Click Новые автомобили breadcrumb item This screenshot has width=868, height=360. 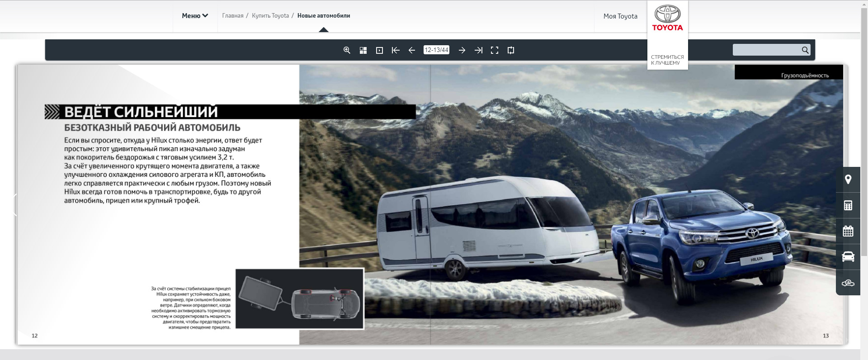(324, 16)
